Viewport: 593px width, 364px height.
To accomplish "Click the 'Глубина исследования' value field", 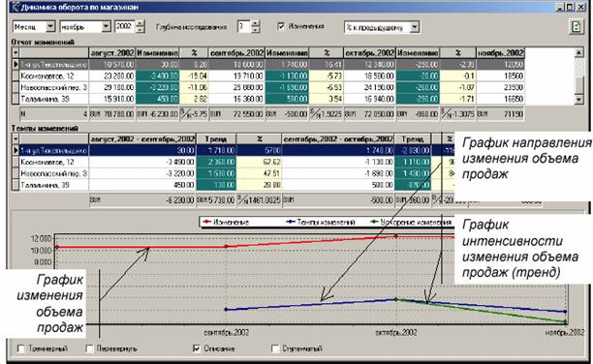I will [x=243, y=26].
